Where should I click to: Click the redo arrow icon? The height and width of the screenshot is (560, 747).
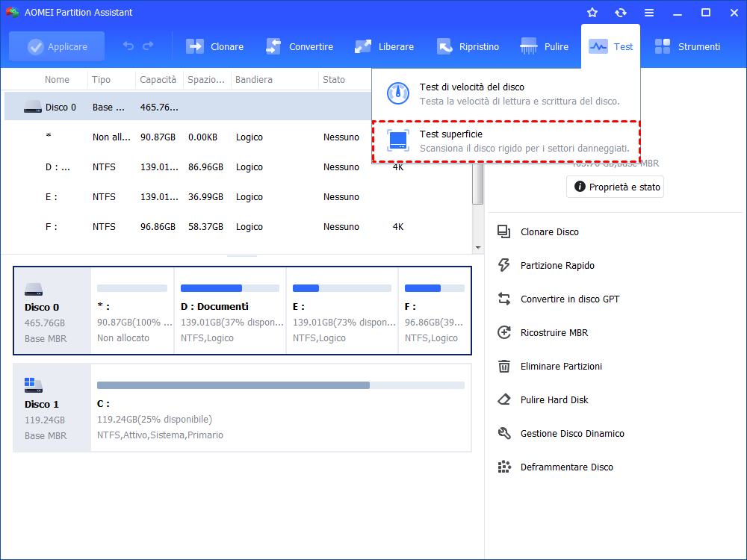click(x=148, y=46)
